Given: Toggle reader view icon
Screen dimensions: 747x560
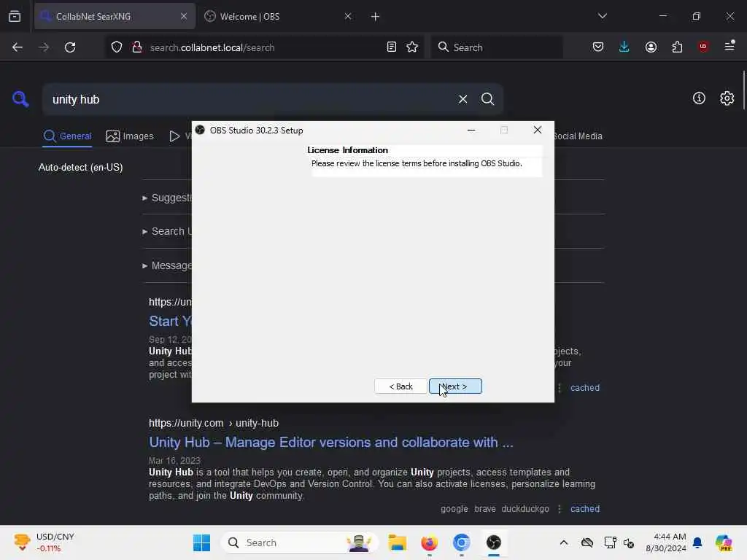Looking at the screenshot, I should (392, 47).
